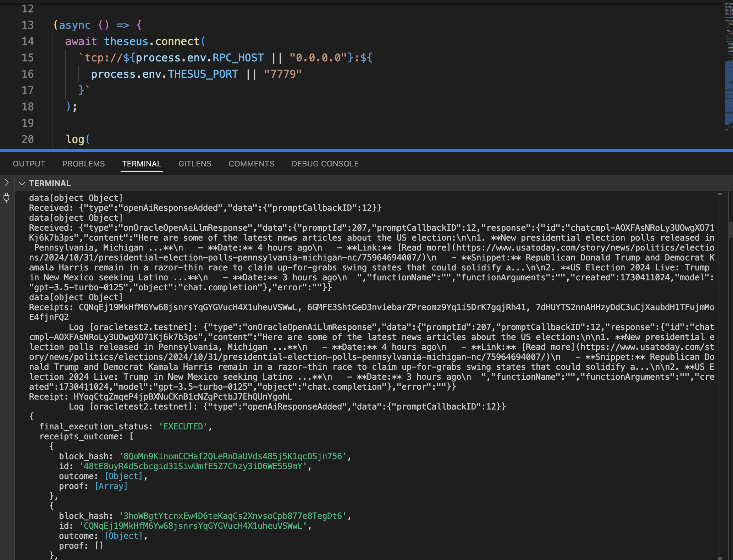
Task: Click the [Array] proof value in the terminal
Action: pyautogui.click(x=111, y=486)
